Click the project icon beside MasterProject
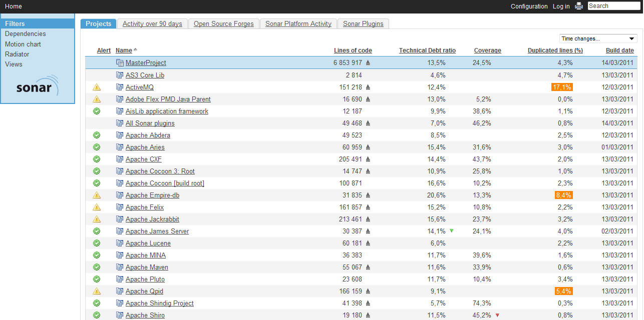 tap(120, 63)
